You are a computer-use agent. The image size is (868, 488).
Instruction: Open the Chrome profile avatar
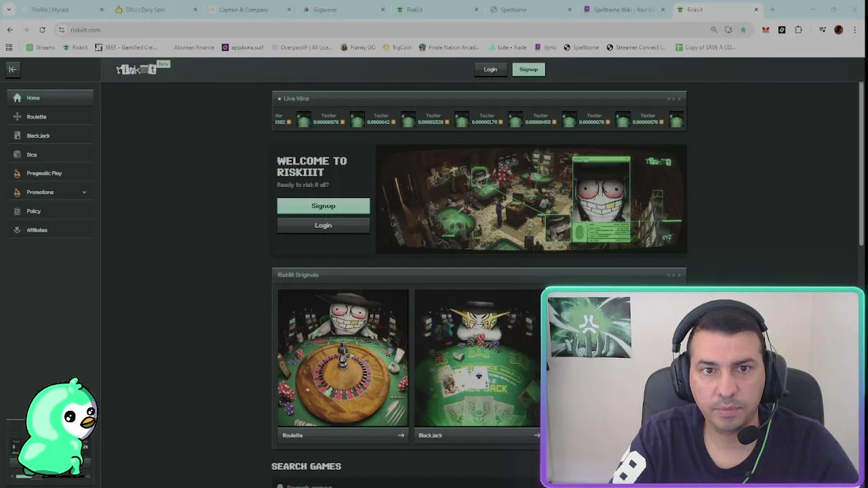(839, 30)
